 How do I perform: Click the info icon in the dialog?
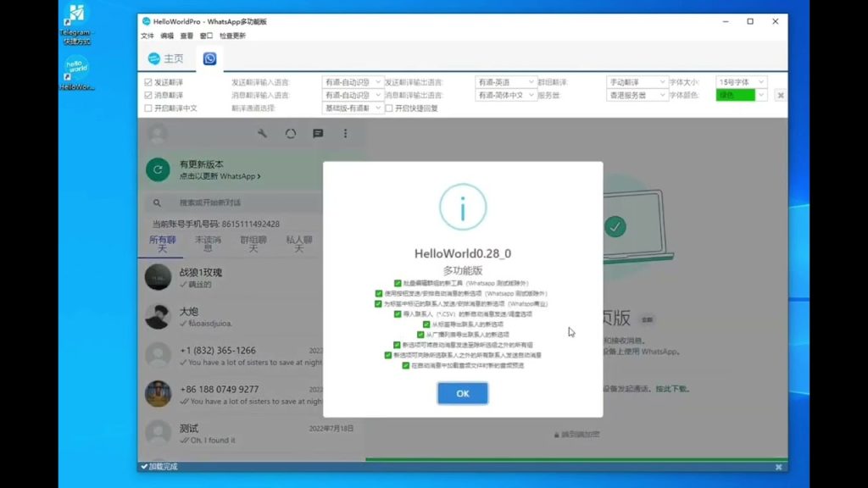tap(463, 207)
